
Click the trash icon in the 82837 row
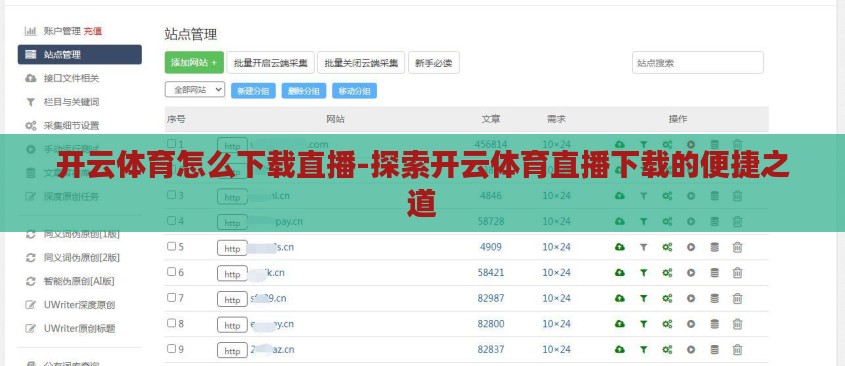point(738,349)
